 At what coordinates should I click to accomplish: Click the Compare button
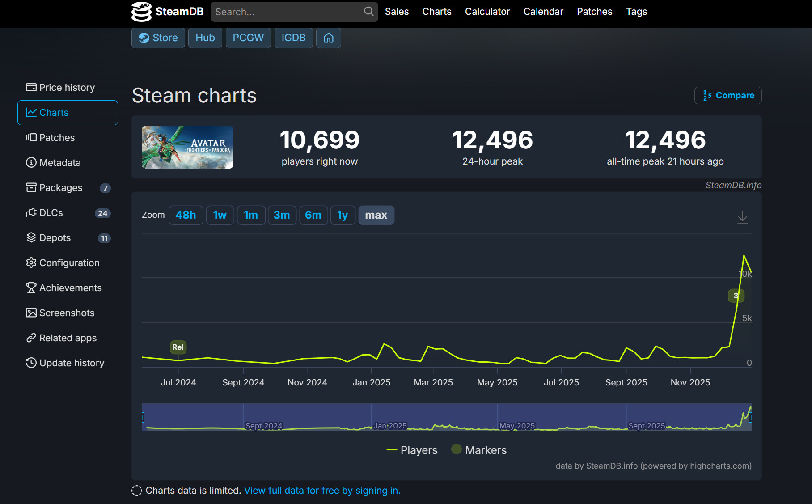728,96
